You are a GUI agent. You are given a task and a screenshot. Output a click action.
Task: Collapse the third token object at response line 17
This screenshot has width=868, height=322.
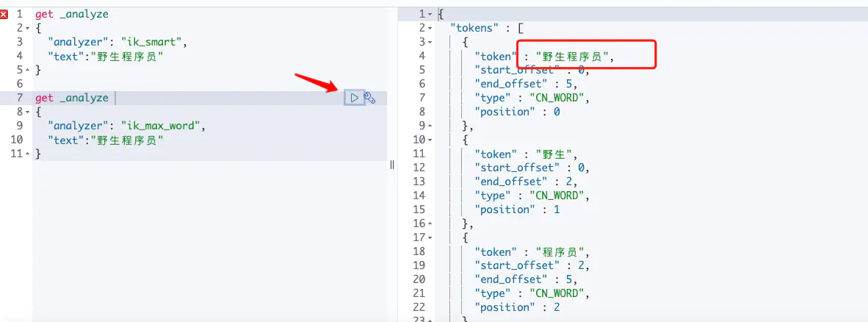[x=430, y=237]
